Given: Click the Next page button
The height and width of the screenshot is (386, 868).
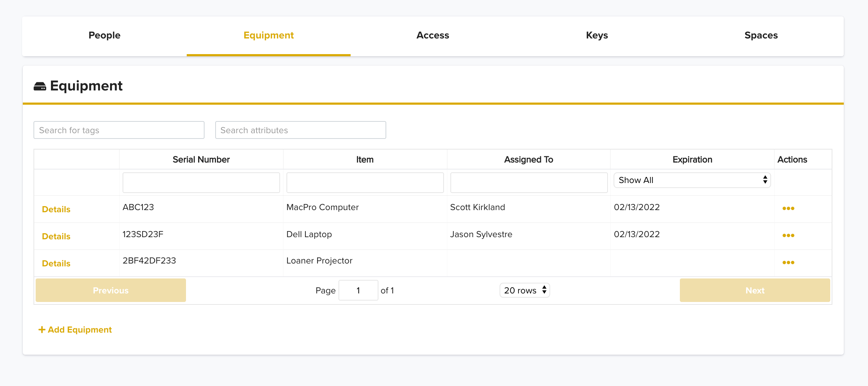Looking at the screenshot, I should pyautogui.click(x=755, y=290).
